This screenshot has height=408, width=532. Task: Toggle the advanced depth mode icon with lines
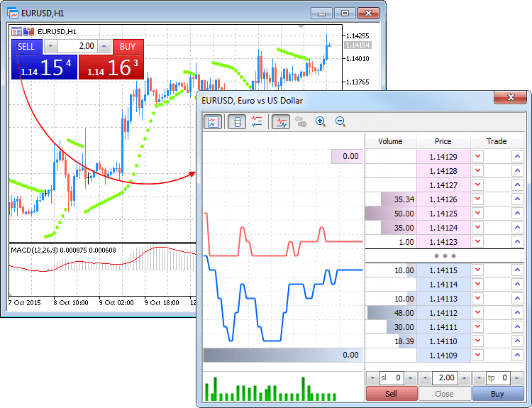[x=257, y=121]
